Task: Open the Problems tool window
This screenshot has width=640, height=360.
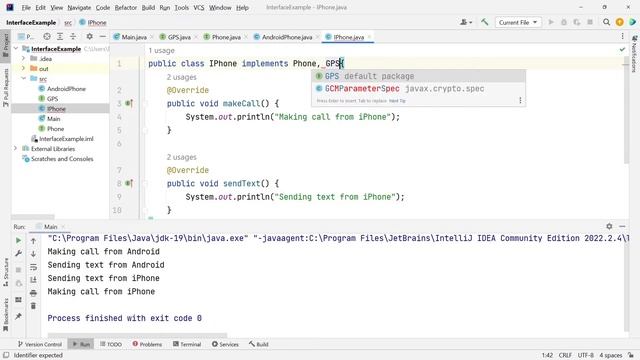Action: [x=147, y=344]
